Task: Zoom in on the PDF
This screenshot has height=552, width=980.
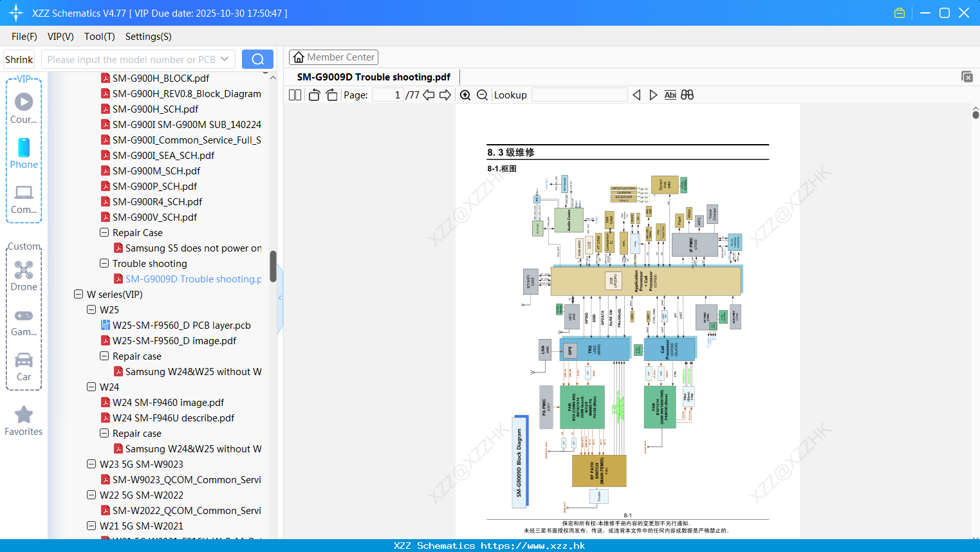Action: (465, 95)
